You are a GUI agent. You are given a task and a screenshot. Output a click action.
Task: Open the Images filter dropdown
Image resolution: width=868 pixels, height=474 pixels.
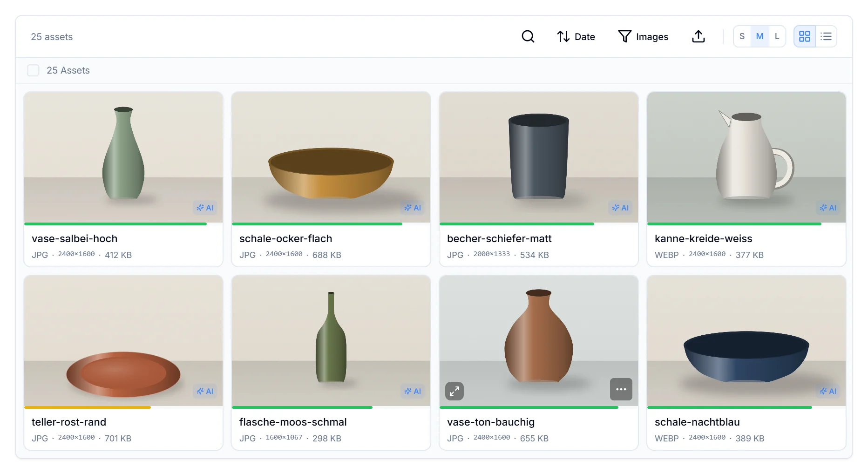[x=643, y=36]
